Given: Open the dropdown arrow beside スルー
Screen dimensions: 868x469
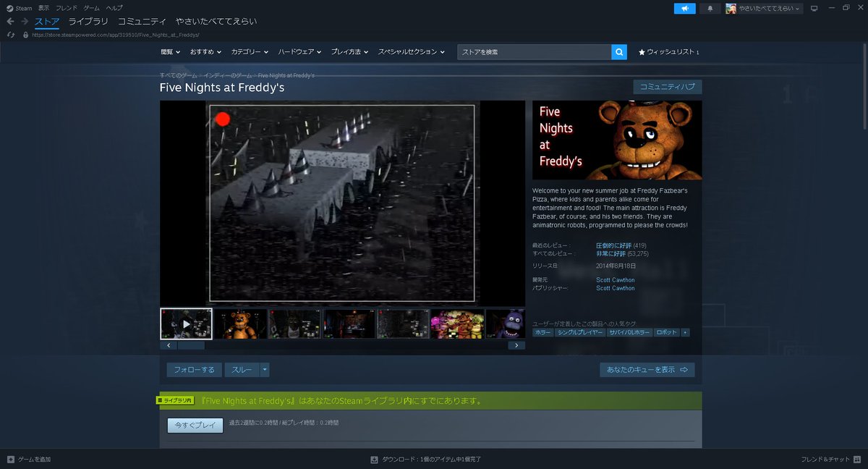Looking at the screenshot, I should pos(265,370).
